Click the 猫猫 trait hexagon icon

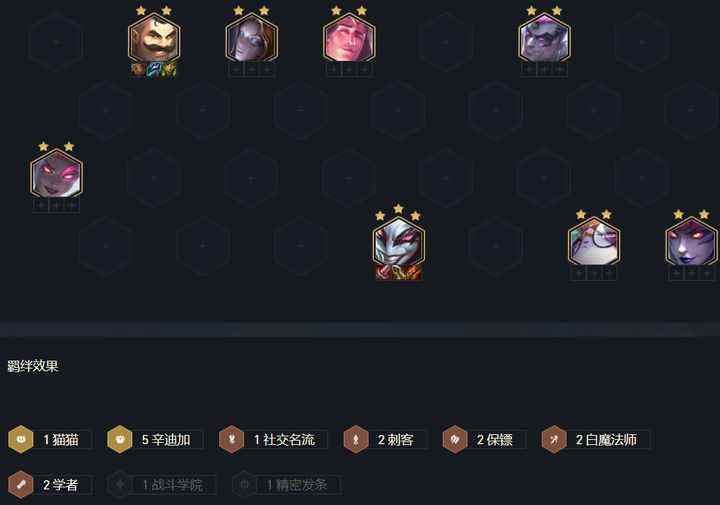(x=21, y=439)
